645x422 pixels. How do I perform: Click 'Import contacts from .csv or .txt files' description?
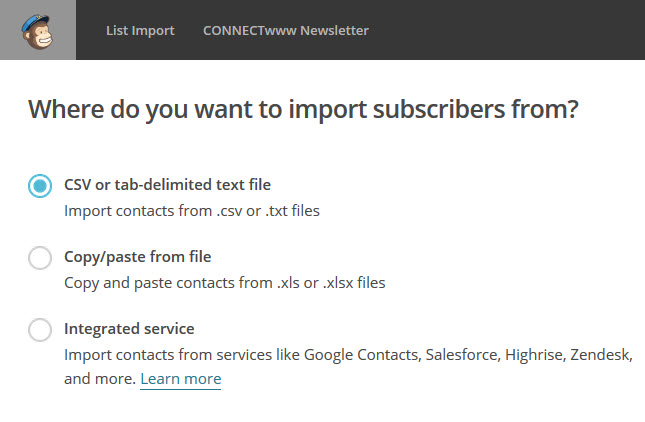(x=191, y=211)
